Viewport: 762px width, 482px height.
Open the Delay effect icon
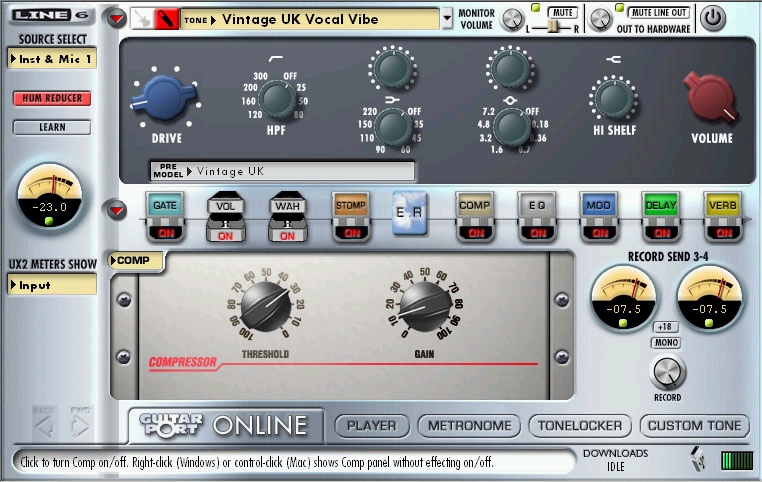click(x=661, y=206)
